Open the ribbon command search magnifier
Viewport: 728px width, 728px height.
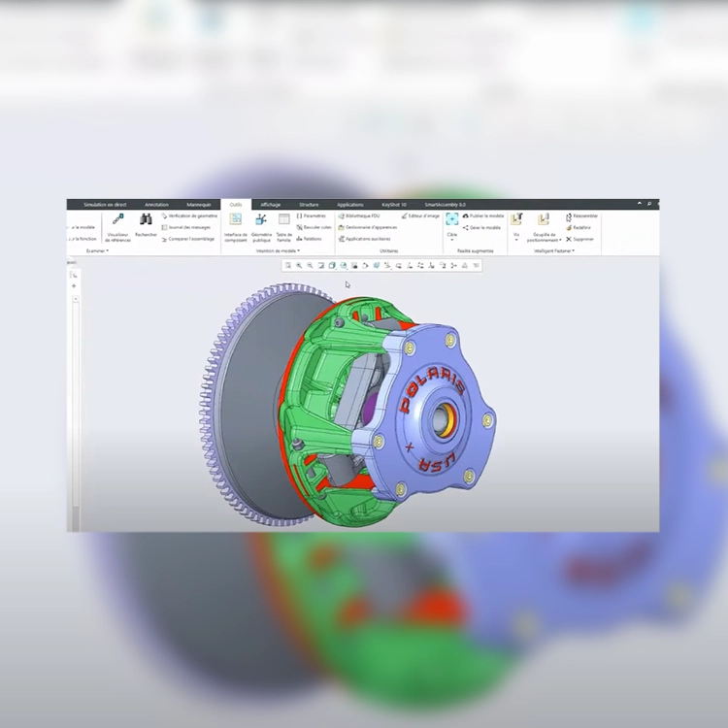tap(649, 204)
